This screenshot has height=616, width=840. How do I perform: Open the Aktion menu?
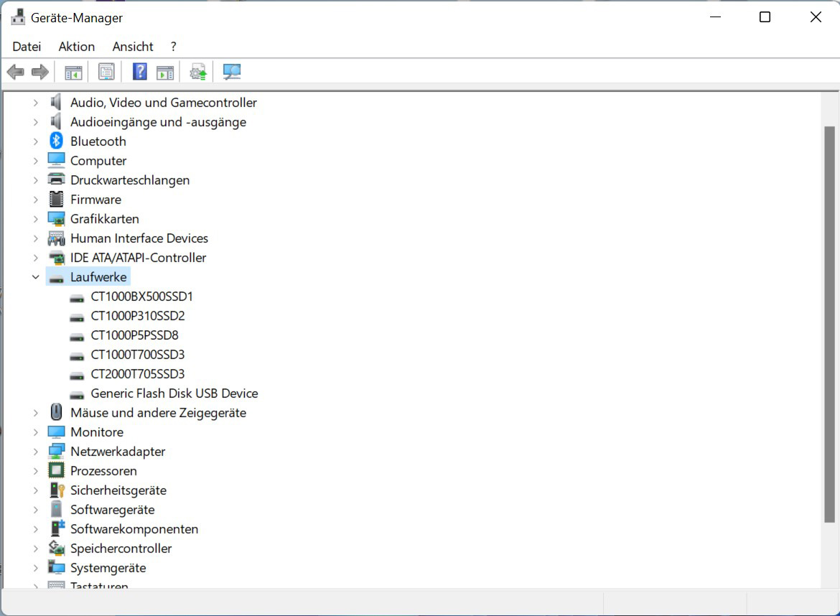click(x=77, y=47)
